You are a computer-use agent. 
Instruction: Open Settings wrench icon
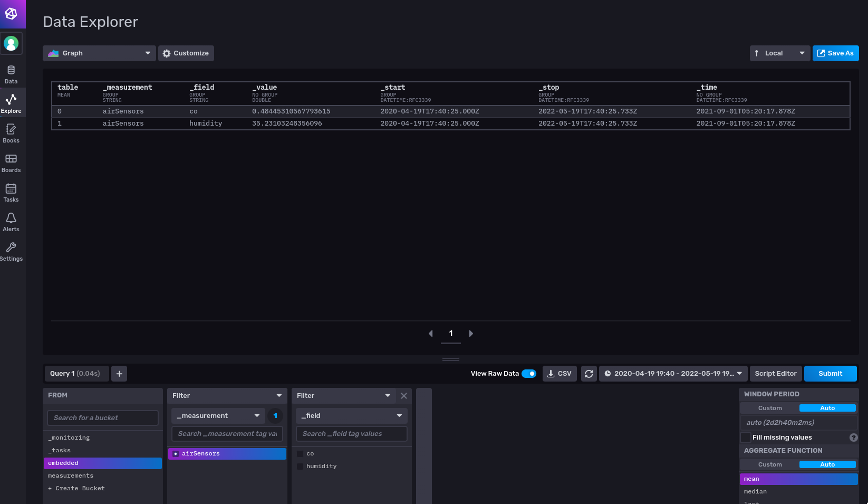tap(11, 251)
